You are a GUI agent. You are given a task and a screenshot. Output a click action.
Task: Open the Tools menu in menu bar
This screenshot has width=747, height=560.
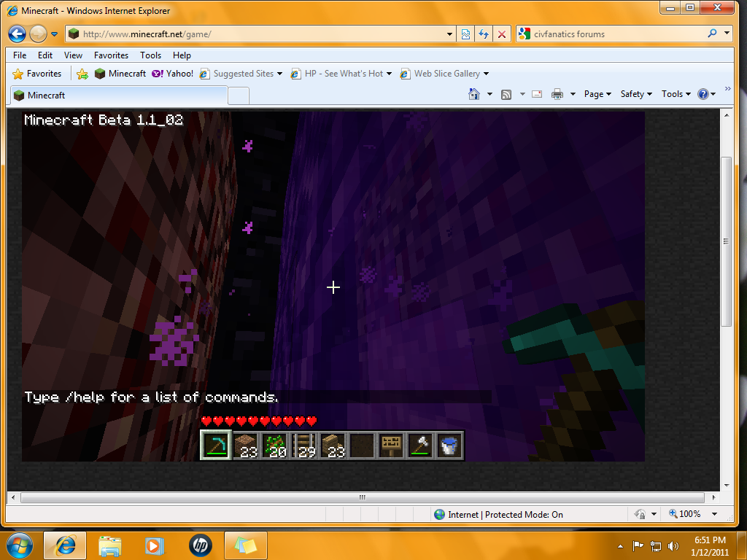coord(150,55)
